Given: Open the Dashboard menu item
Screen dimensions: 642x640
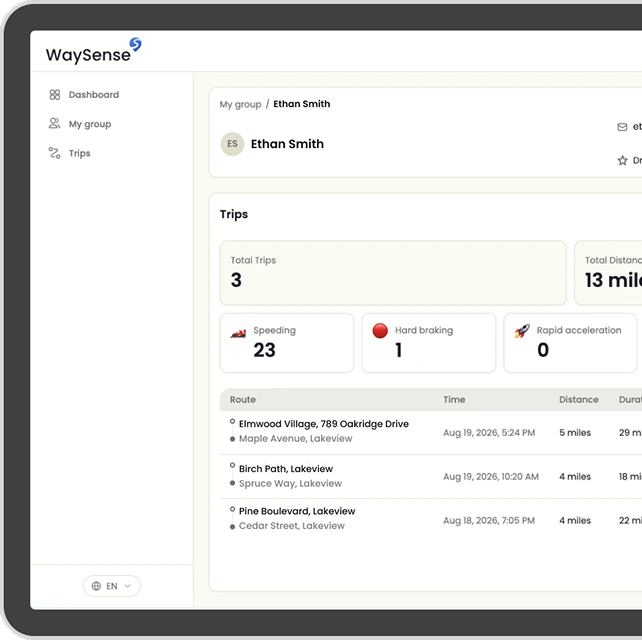Looking at the screenshot, I should [x=84, y=95].
